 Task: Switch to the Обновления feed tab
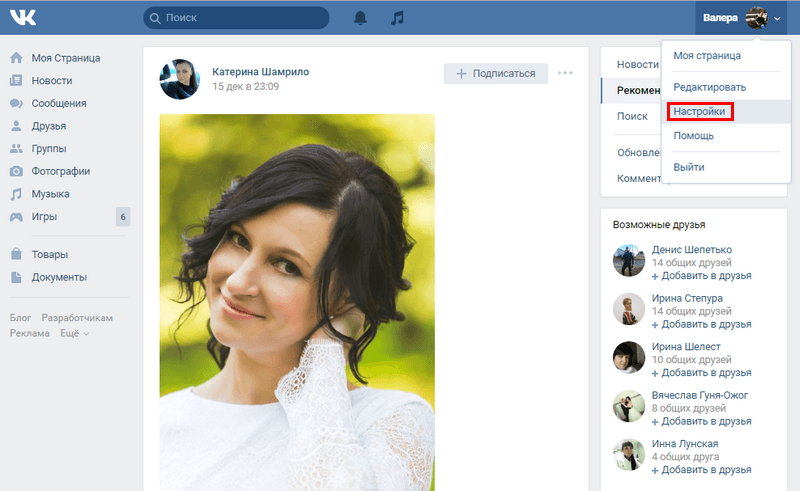[x=639, y=153]
